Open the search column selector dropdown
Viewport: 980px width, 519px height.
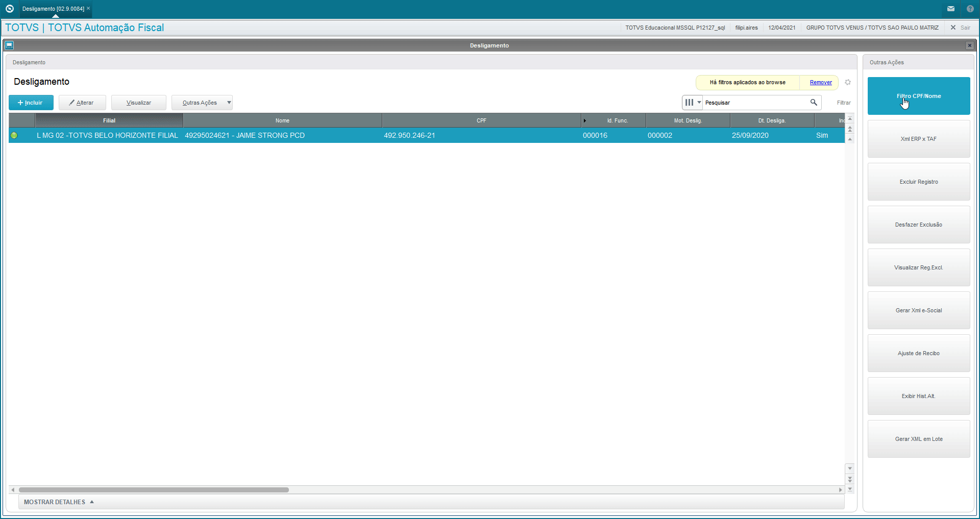[693, 103]
